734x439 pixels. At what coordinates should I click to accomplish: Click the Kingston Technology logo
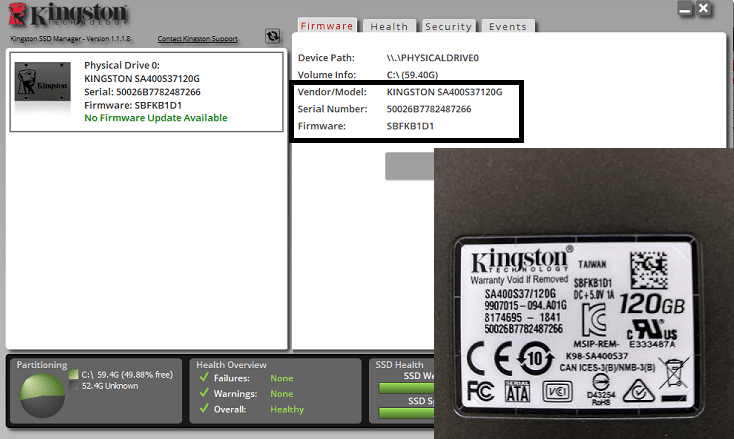68,14
